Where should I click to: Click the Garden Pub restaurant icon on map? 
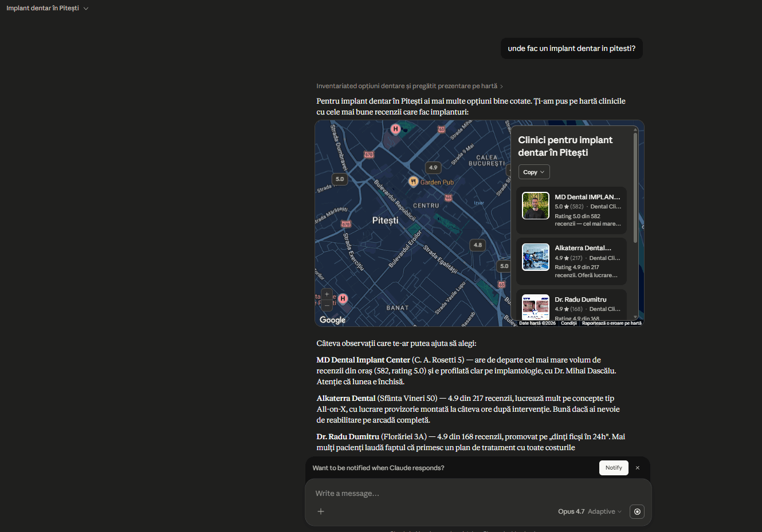click(413, 182)
